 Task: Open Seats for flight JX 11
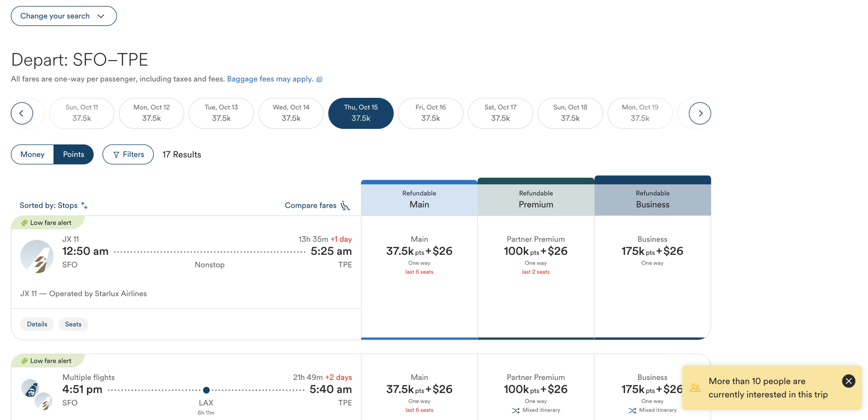[73, 324]
